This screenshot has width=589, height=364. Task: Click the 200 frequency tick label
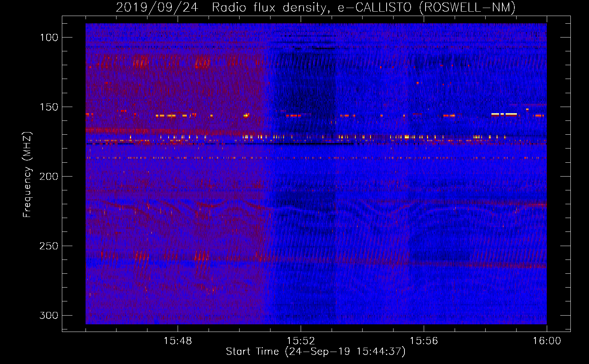49,177
